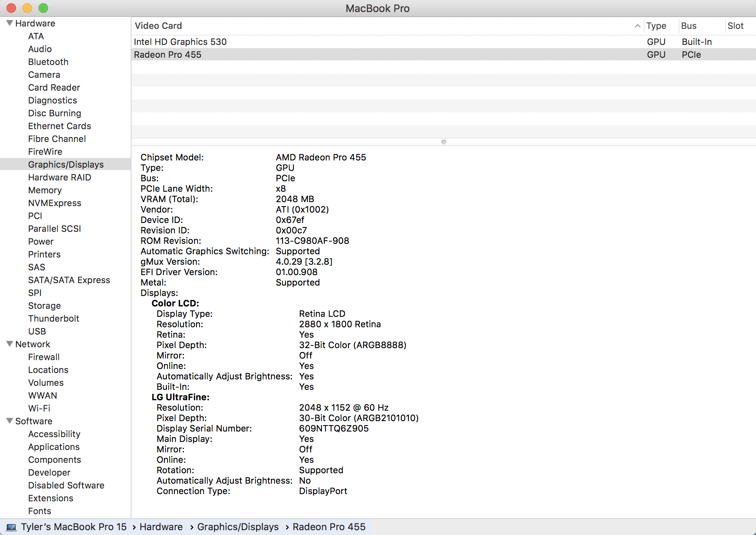Click the display serial number 609NTTQ6Z905
The width and height of the screenshot is (756, 535).
point(334,428)
